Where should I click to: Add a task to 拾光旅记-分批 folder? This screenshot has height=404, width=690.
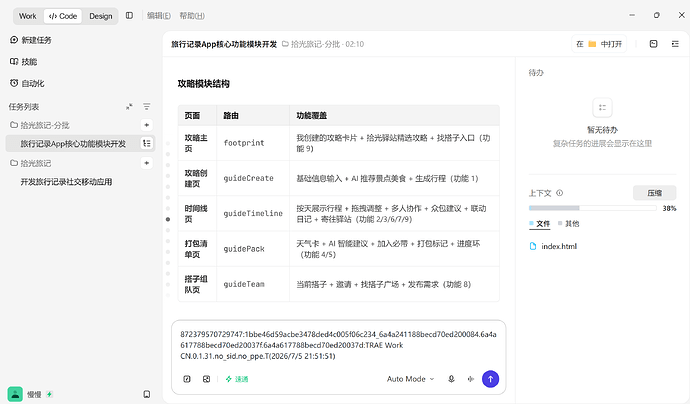click(147, 125)
